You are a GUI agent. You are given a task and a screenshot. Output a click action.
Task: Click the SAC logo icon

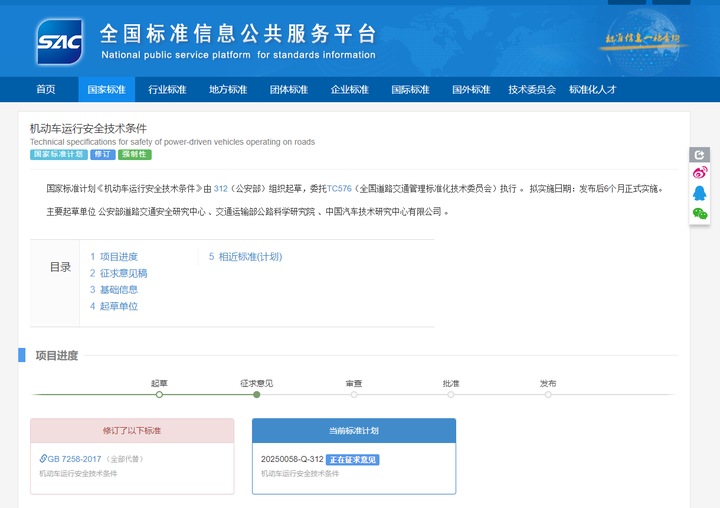[59, 41]
